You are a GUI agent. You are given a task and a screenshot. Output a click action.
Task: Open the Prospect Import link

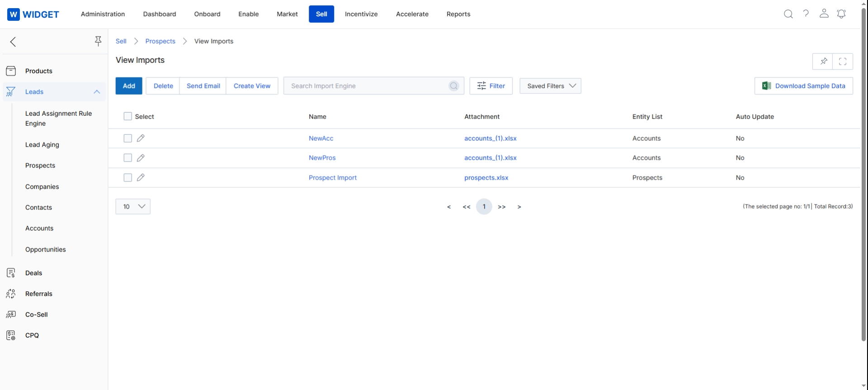point(333,178)
